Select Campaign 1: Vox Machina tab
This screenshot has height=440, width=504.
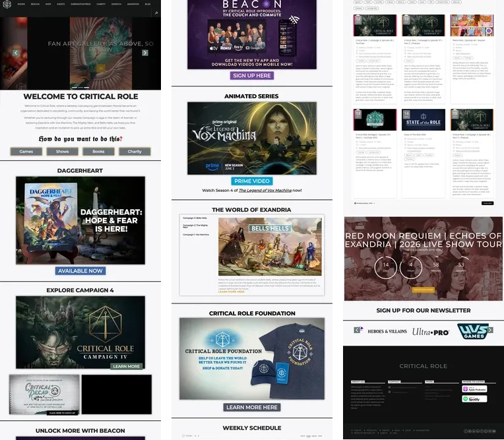196,235
